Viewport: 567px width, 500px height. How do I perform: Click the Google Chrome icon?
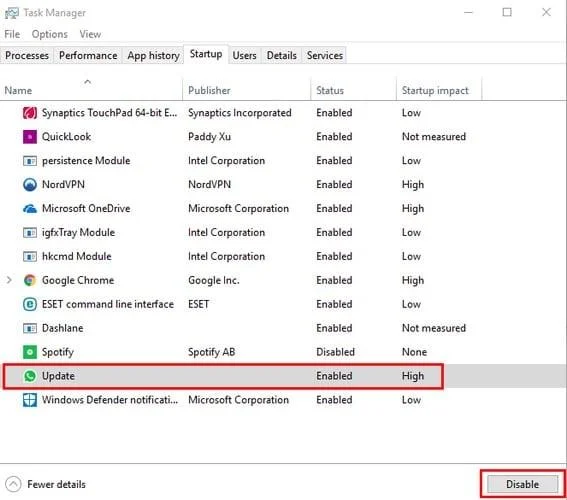pos(30,280)
